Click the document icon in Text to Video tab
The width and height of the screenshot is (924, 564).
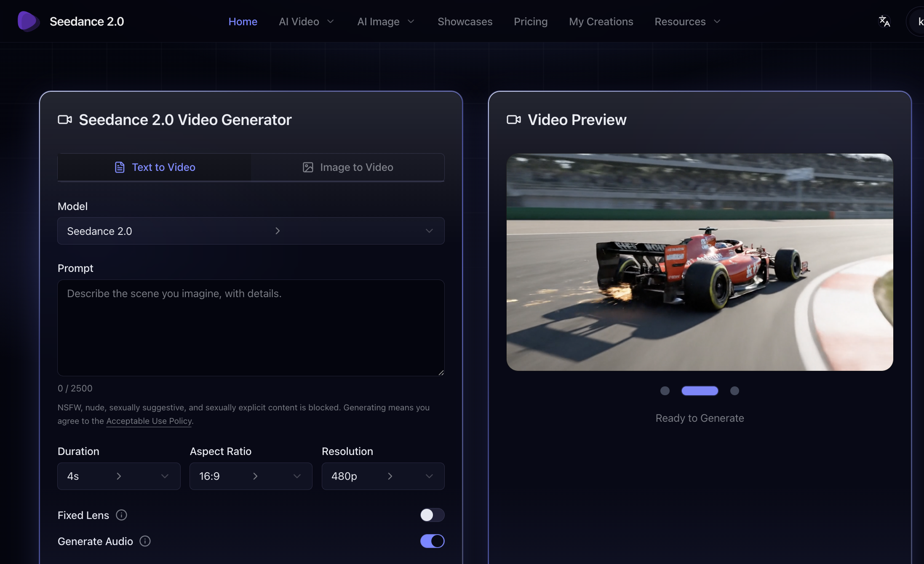click(x=120, y=167)
